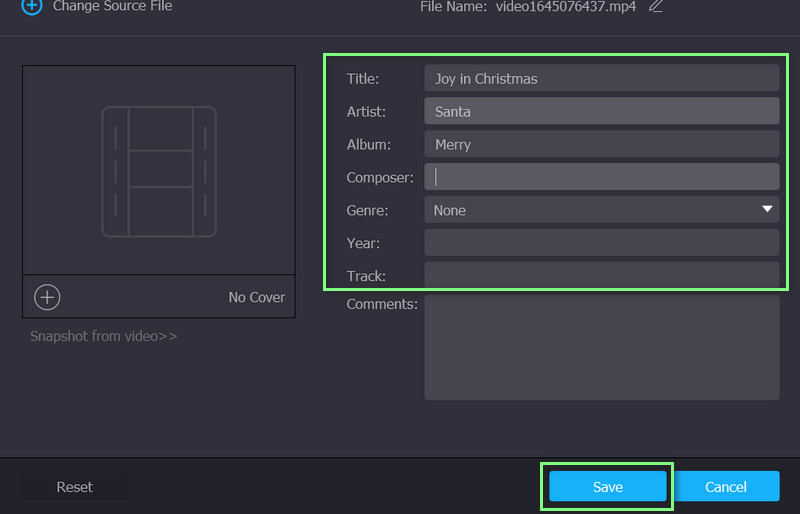
Task: Cancel editing with the Cancel button
Action: coord(726,487)
